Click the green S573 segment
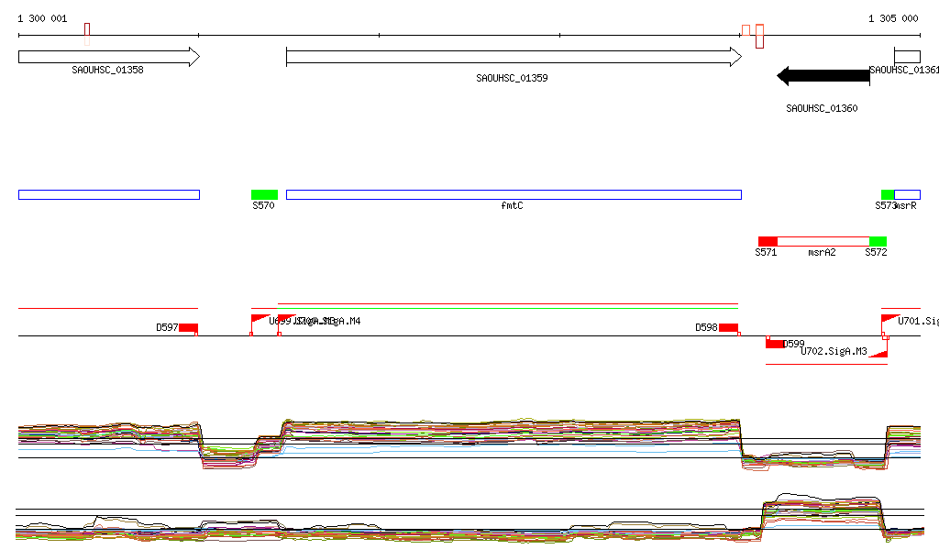 pyautogui.click(x=888, y=194)
